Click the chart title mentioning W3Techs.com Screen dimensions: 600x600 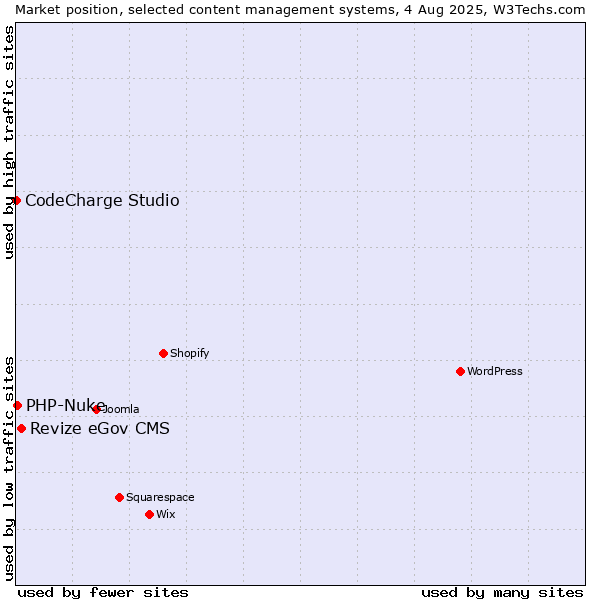coord(300,10)
